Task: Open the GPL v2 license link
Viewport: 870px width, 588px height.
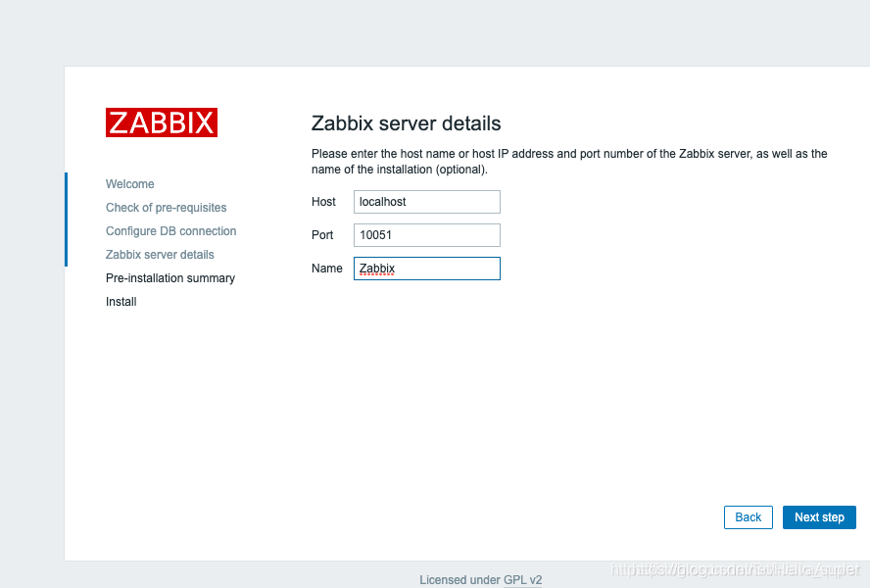Action: (522, 580)
